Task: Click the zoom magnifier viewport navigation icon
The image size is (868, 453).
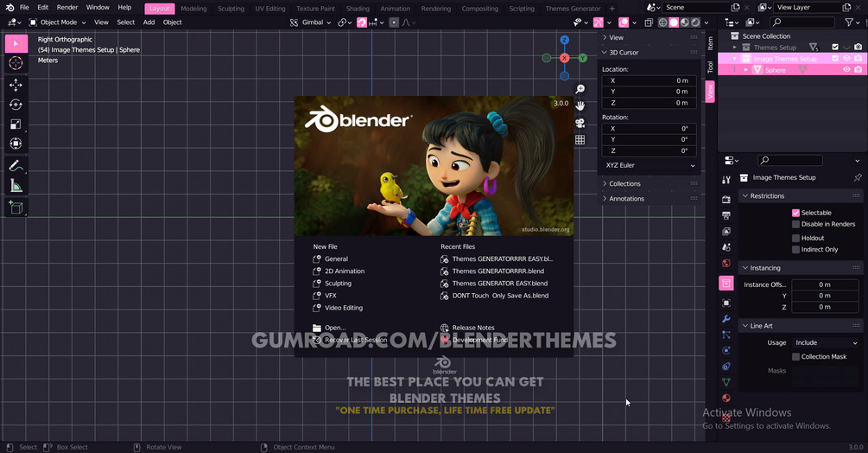Action: [580, 89]
